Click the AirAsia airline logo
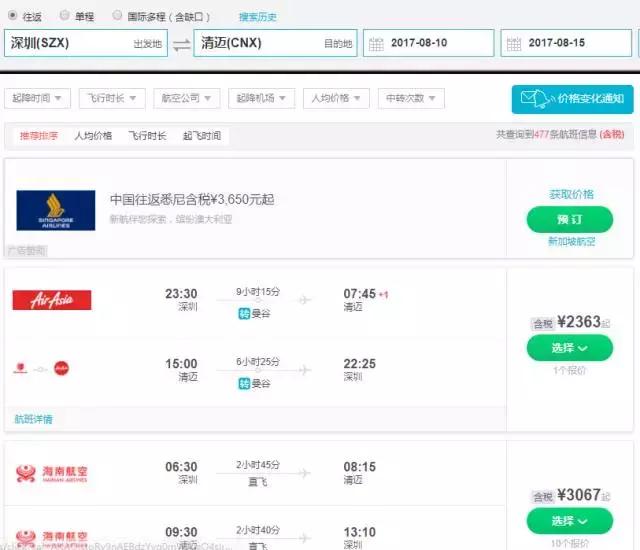This screenshot has height=550, width=640. [51, 299]
